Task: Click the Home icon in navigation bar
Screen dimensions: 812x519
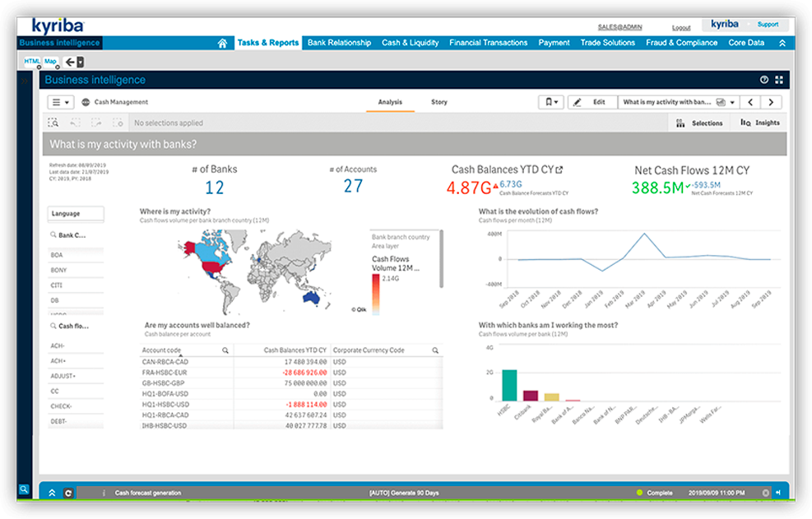Action: click(x=222, y=43)
